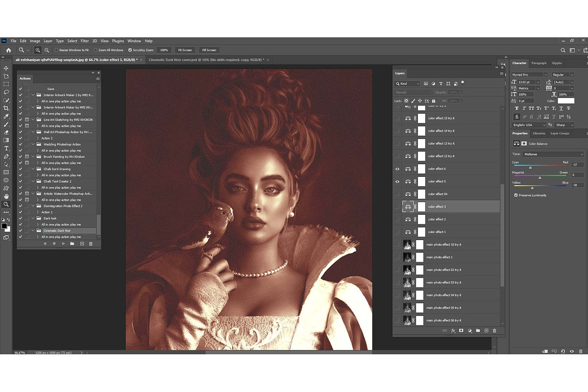Open the Image menu

click(x=35, y=41)
